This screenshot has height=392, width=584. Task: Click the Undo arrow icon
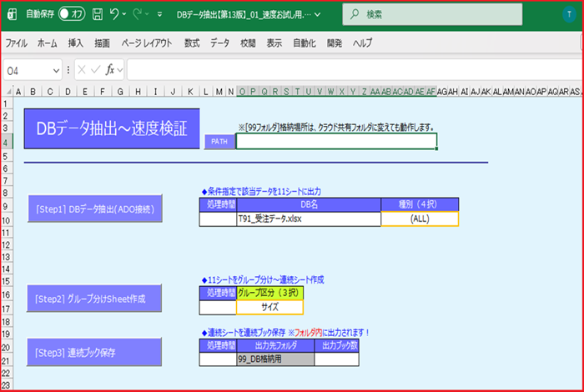114,14
